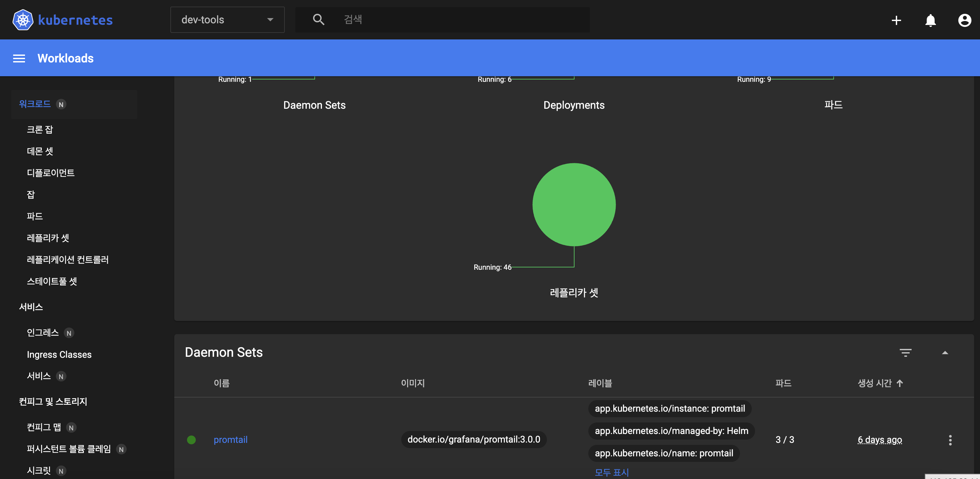Click the plus create resource icon

coord(896,20)
